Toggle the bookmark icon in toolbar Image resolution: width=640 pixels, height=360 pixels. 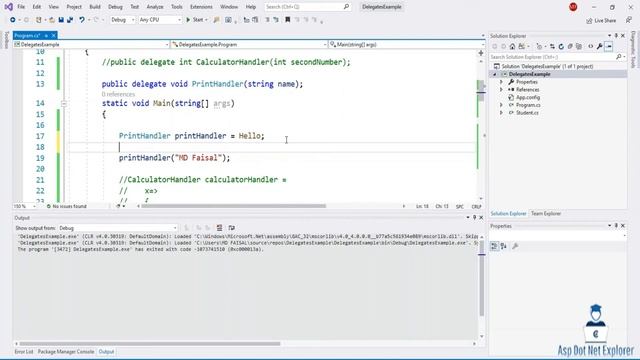point(288,20)
